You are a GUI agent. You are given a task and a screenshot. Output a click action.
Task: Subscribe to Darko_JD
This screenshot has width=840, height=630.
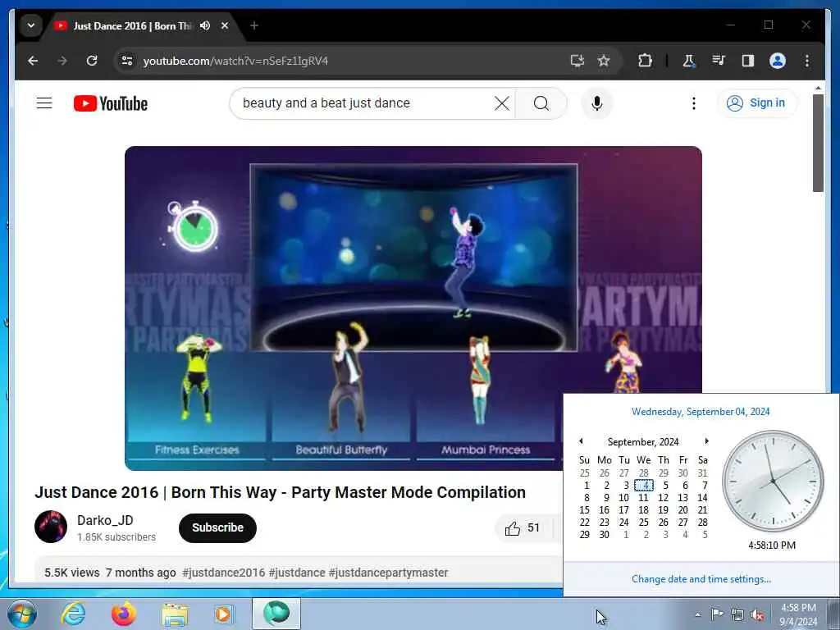tap(217, 527)
